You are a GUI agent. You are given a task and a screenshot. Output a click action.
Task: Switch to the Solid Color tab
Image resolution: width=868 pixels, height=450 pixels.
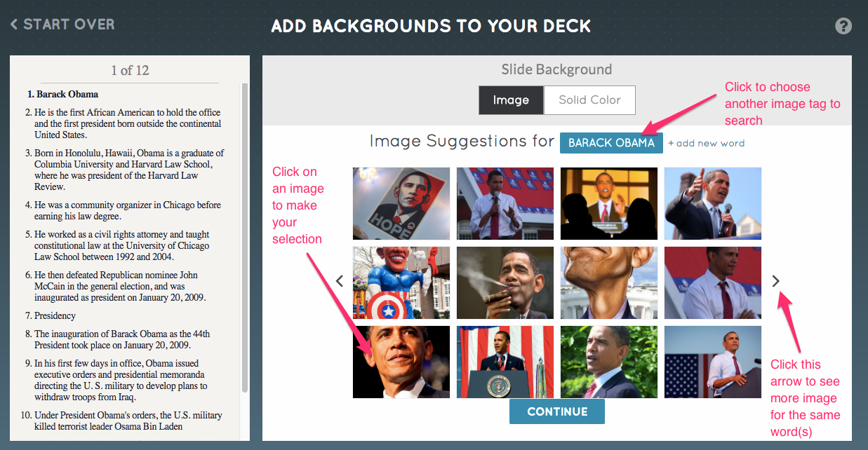tap(589, 100)
